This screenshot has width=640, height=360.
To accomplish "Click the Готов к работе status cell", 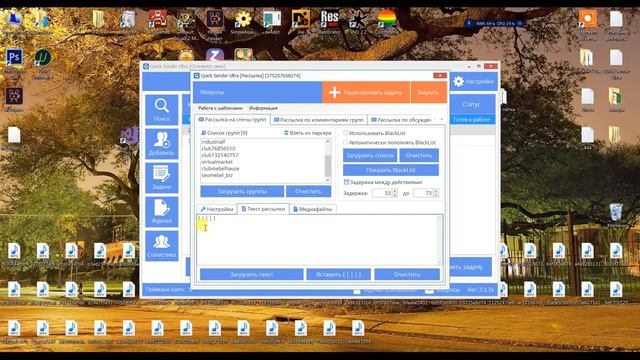I will click(x=471, y=120).
